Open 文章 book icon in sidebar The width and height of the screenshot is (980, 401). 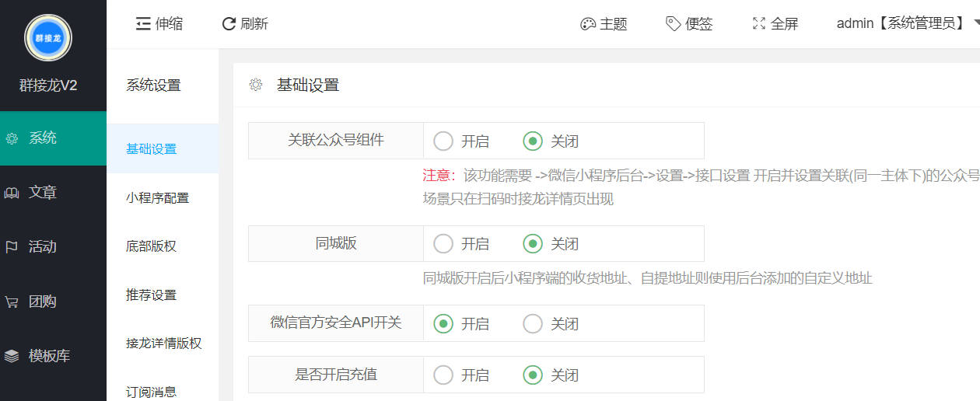(12, 193)
